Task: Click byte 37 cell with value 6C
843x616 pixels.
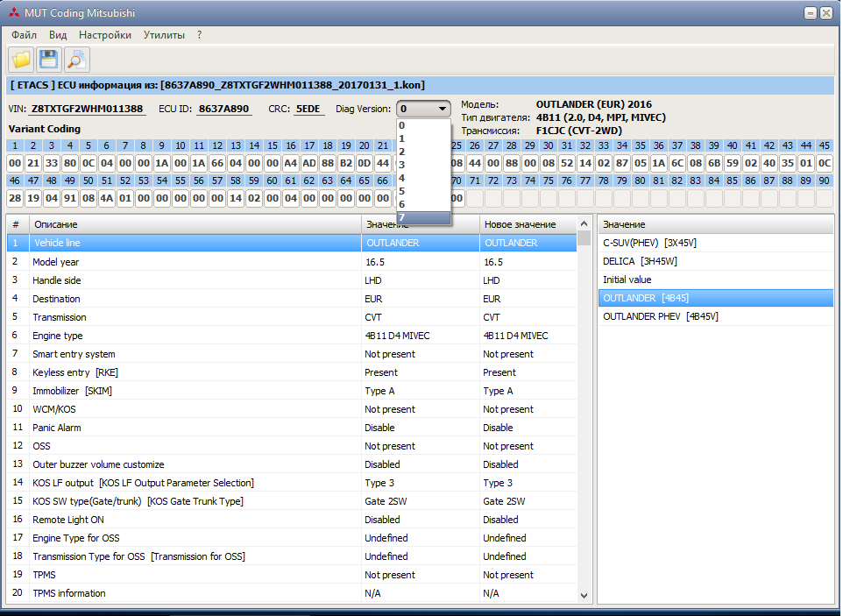Action: pyautogui.click(x=677, y=163)
